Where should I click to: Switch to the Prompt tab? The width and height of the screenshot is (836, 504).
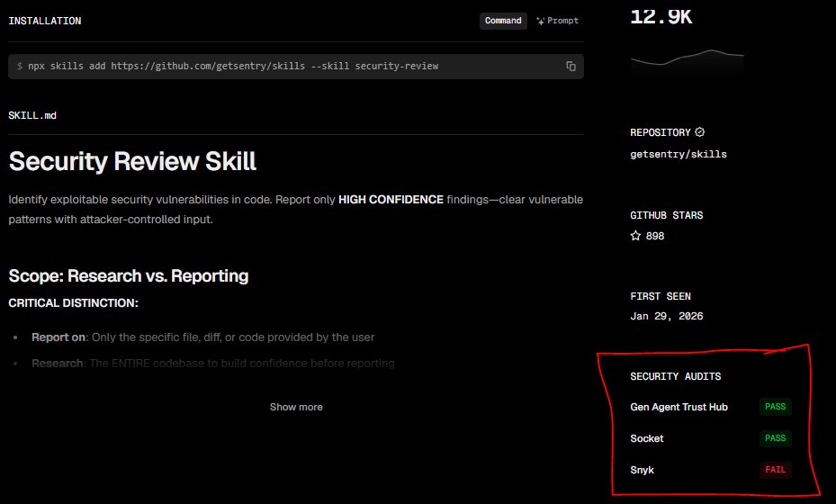pyautogui.click(x=558, y=21)
